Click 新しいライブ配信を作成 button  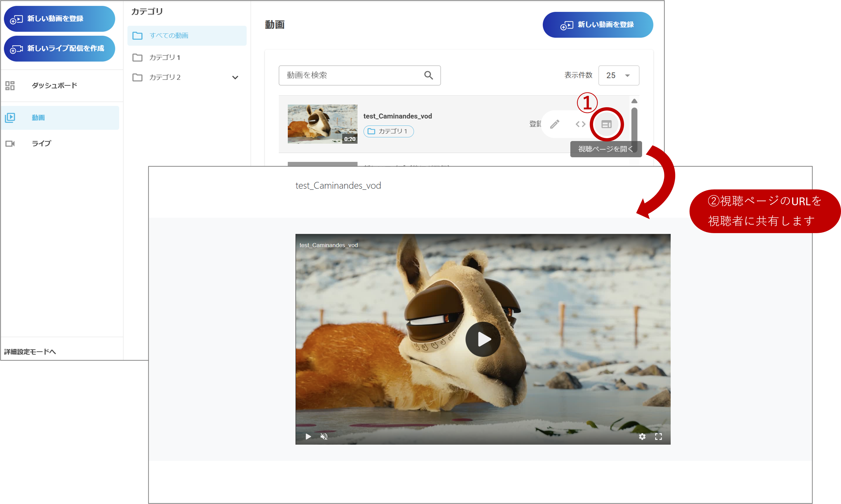pyautogui.click(x=60, y=49)
